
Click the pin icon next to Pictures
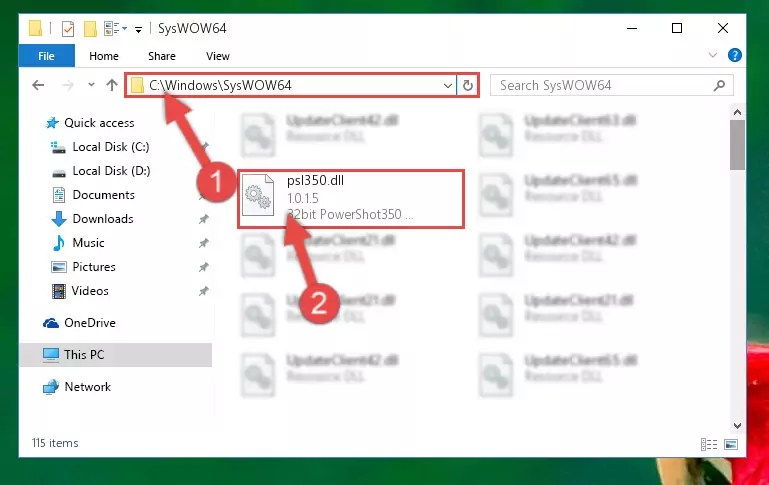click(204, 267)
